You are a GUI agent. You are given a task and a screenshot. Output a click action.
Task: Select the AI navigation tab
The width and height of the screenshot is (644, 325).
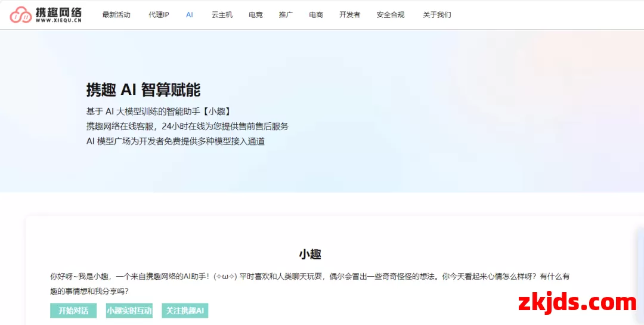click(x=190, y=15)
